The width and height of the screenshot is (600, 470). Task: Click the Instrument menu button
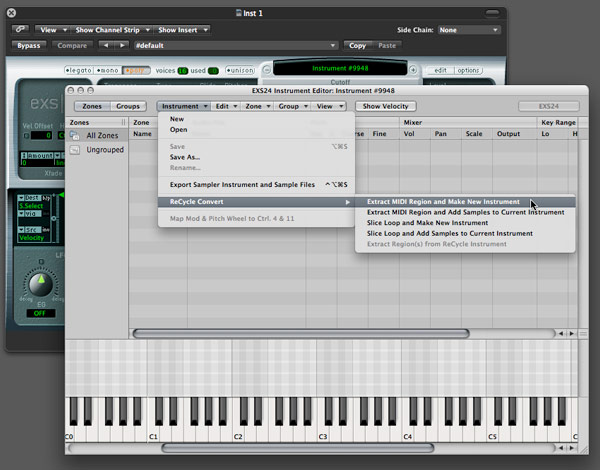coord(184,106)
